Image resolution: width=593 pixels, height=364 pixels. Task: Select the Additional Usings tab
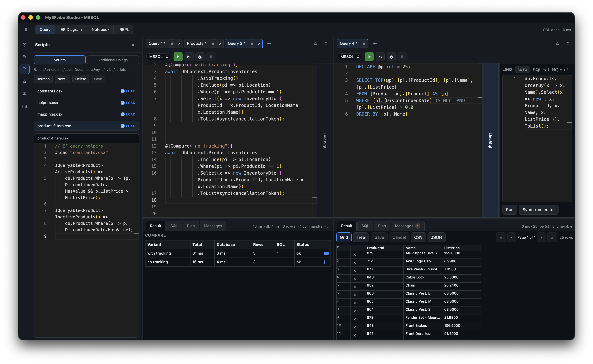[x=113, y=60]
